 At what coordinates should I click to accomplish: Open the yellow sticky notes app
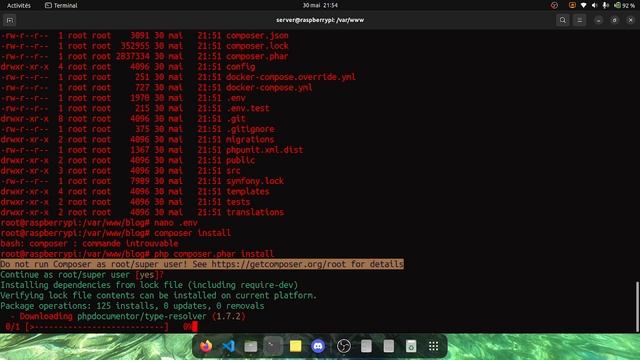tap(295, 346)
